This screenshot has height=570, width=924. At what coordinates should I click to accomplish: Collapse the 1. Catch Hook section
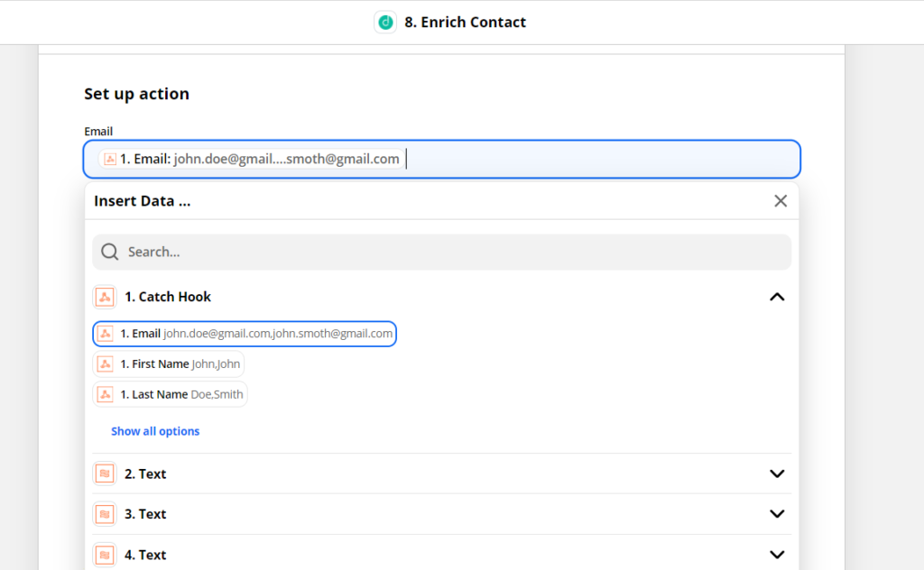click(777, 297)
